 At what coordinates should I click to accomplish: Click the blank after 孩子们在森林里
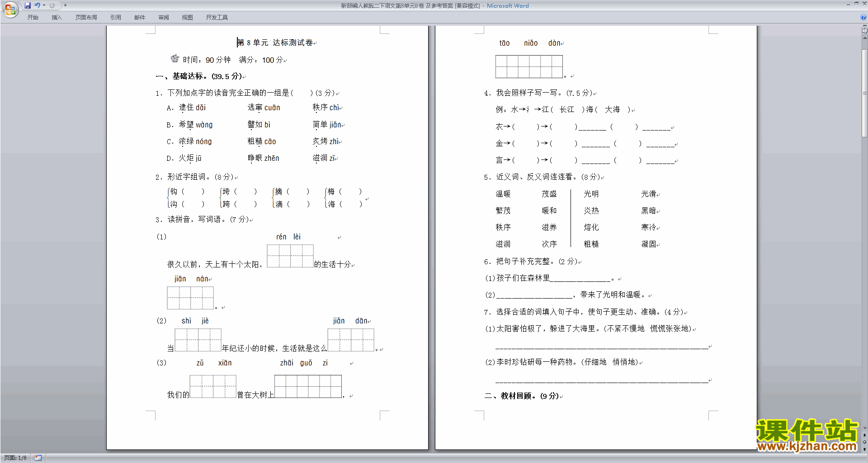(580, 279)
